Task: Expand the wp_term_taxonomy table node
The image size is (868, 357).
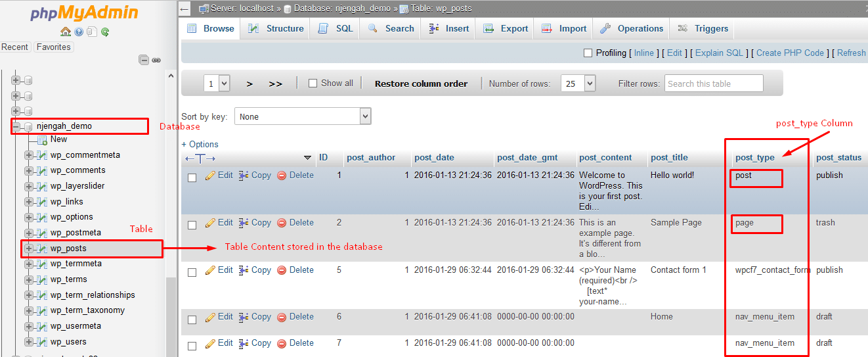Action: click(x=29, y=310)
